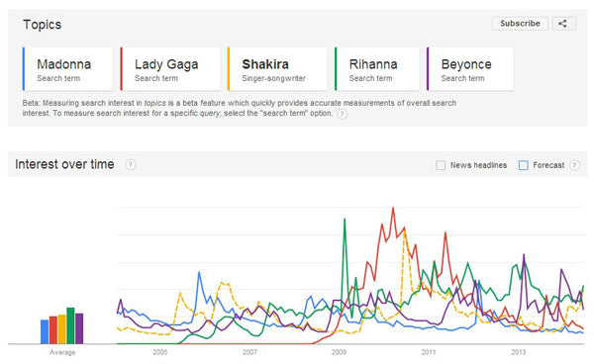Click help icon next to Interest over time
The image size is (594, 364).
pyautogui.click(x=131, y=164)
